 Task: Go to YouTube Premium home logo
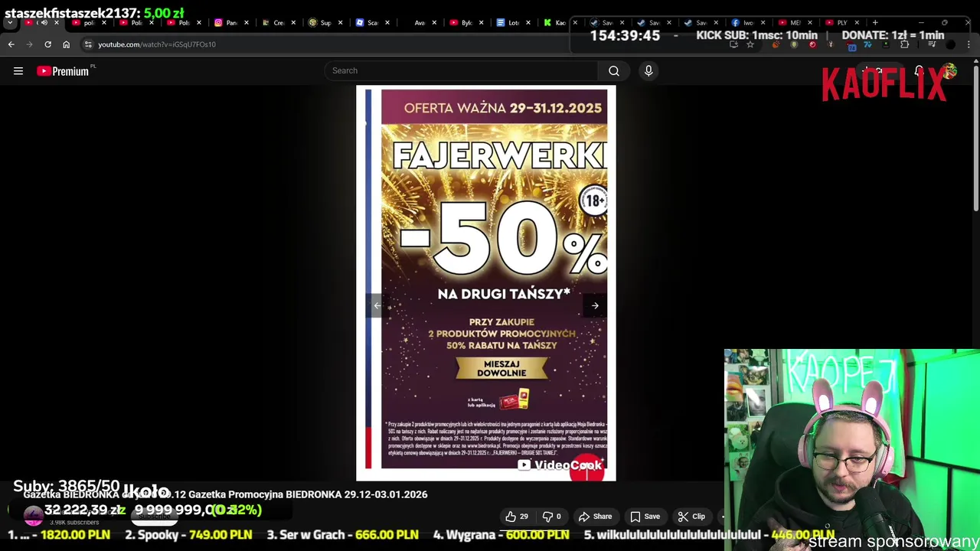pyautogui.click(x=63, y=71)
